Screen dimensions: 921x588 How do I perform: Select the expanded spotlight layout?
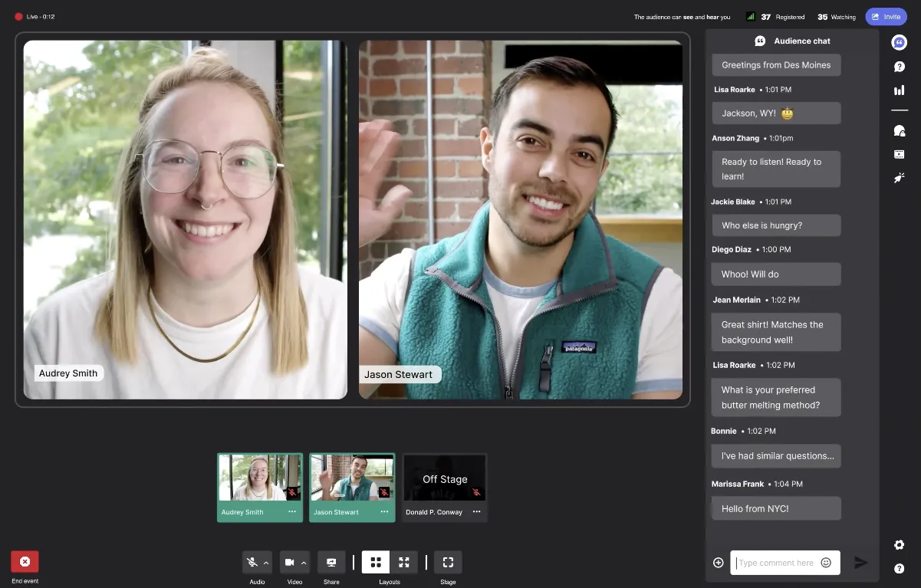[x=404, y=562]
